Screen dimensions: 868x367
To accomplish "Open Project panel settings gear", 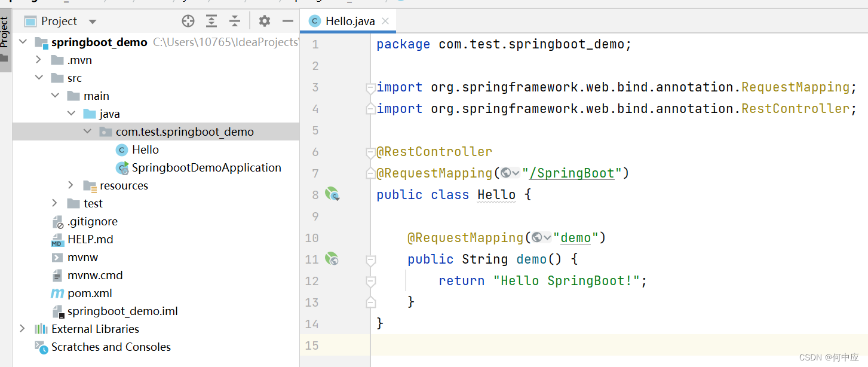I will tap(265, 22).
